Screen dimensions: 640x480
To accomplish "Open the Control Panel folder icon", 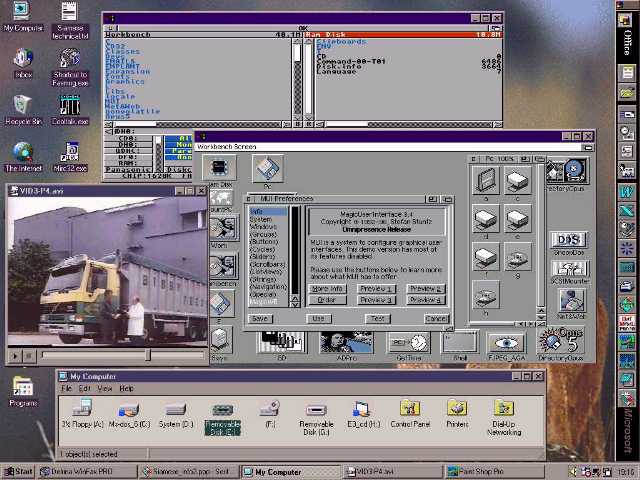I will (409, 409).
